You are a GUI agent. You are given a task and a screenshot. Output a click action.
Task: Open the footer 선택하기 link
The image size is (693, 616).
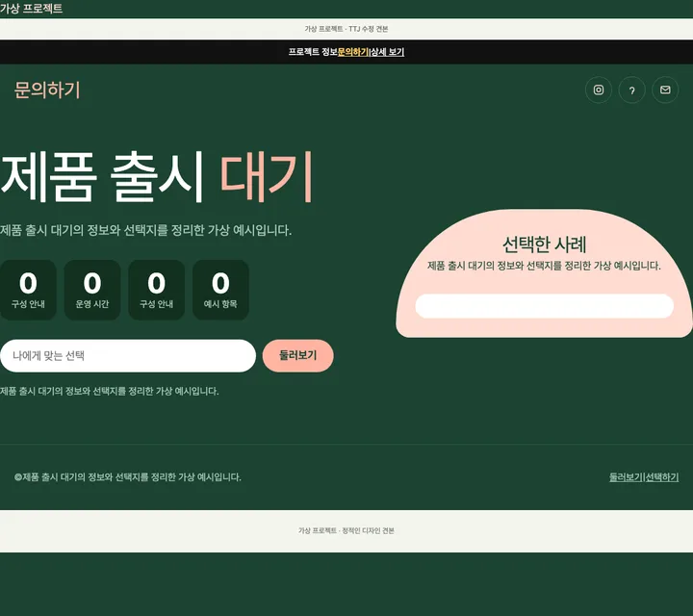click(662, 477)
